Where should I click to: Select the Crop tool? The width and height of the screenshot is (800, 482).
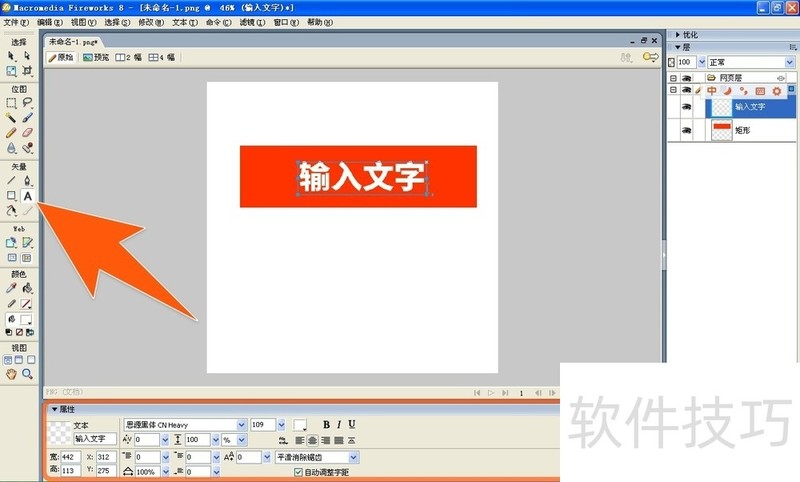coord(27,70)
